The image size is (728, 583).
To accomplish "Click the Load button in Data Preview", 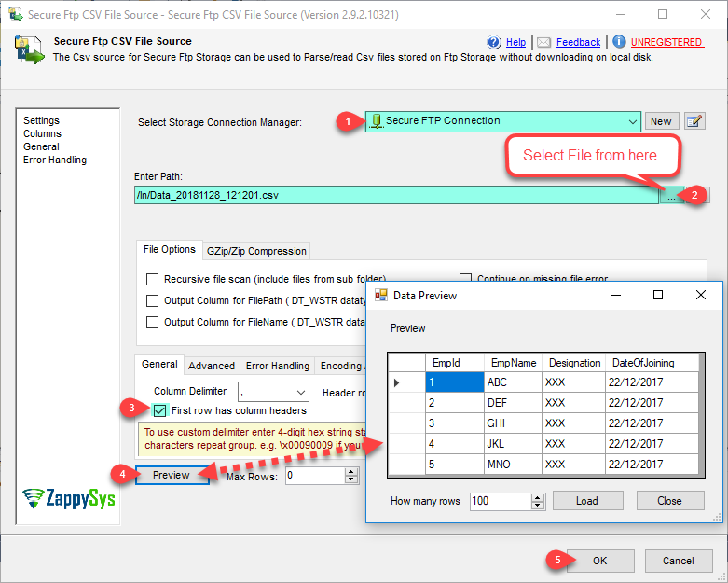I will pyautogui.click(x=587, y=501).
